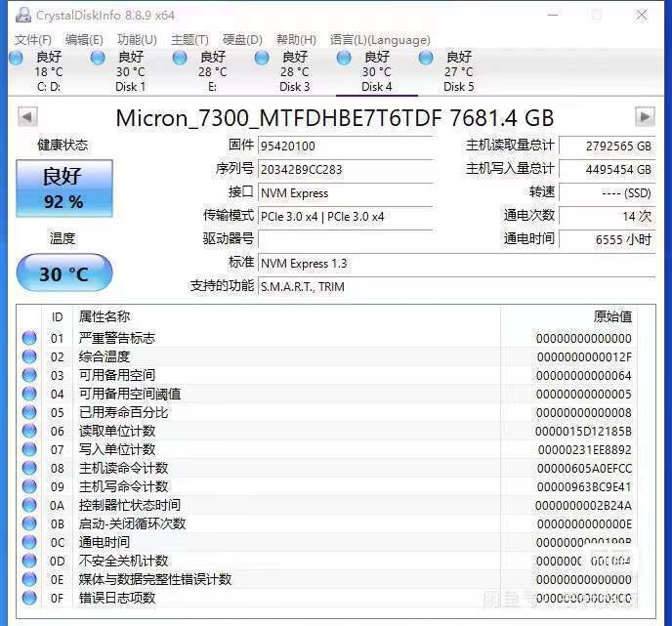Click status icon of row 0D 不安全关机计数
The height and width of the screenshot is (626, 672).
click(x=29, y=561)
